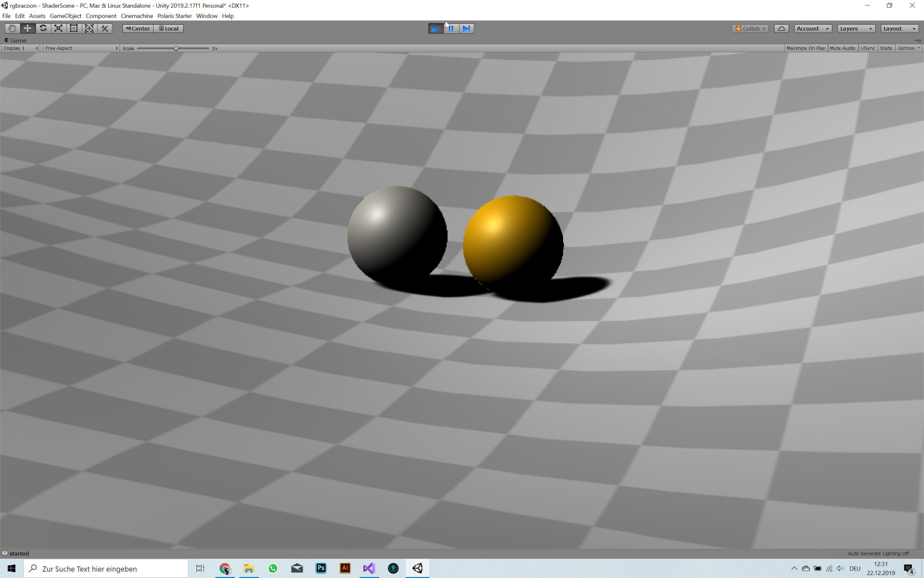Open Google Chrome from taskbar

click(x=225, y=568)
